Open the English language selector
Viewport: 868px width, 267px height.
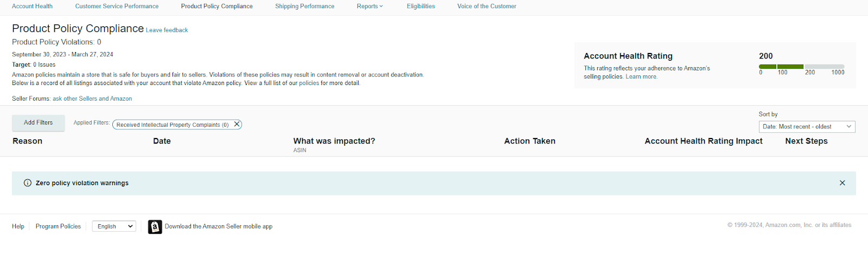114,226
